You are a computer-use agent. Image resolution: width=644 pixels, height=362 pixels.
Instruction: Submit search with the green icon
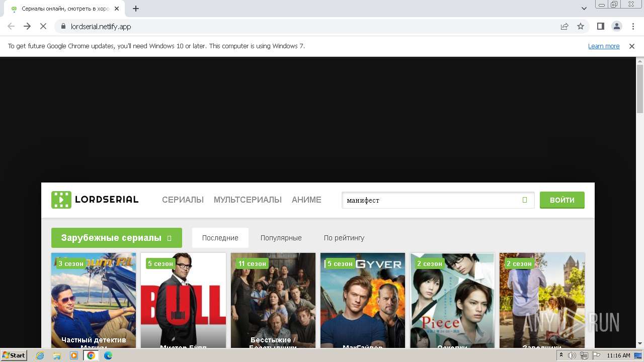point(525,200)
